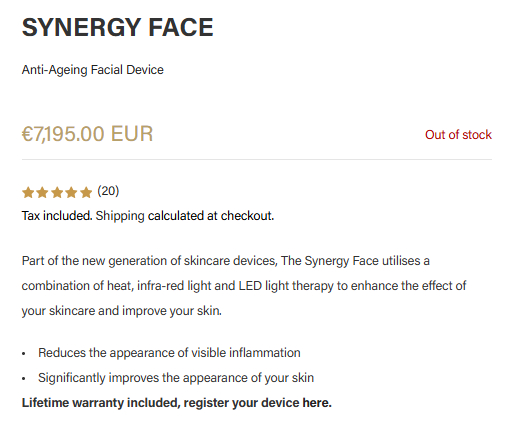Click the 'Significantly improves the appearance' bullet

pyautogui.click(x=176, y=378)
